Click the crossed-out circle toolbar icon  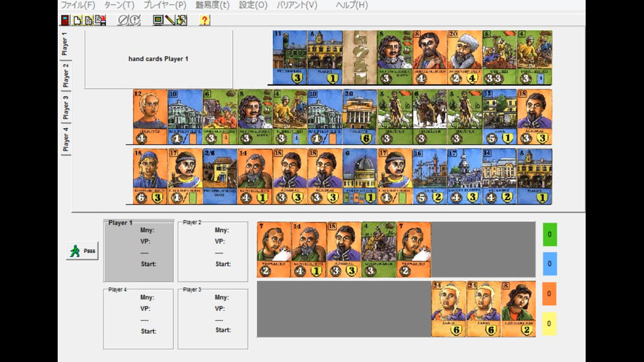click(123, 20)
